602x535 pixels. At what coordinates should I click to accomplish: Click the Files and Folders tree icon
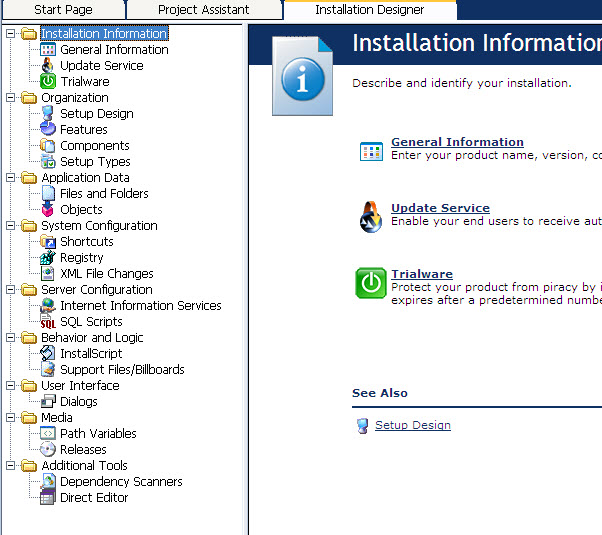click(48, 194)
